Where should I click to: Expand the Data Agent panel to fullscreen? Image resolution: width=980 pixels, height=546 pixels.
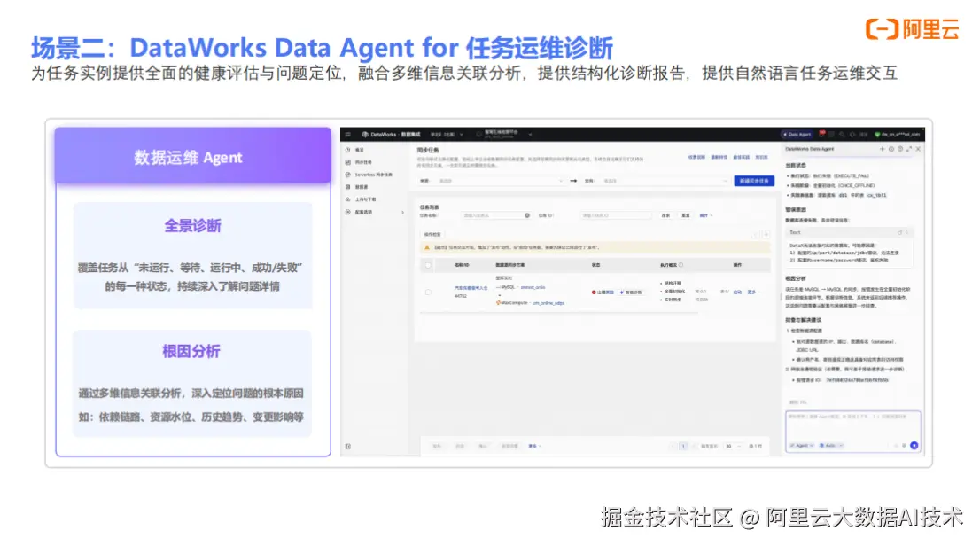909,149
